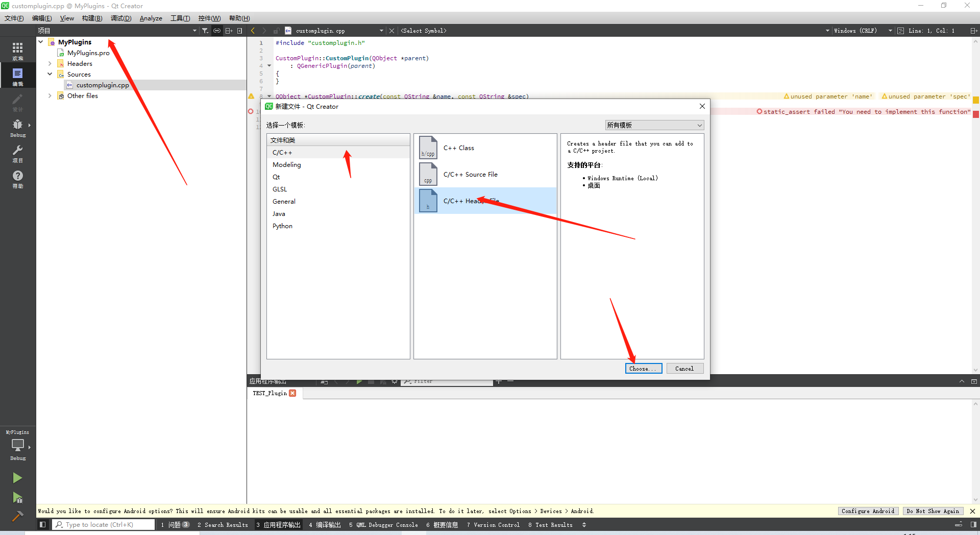Build project with hammer icon
Screen dimensions: 980x535
point(17,516)
